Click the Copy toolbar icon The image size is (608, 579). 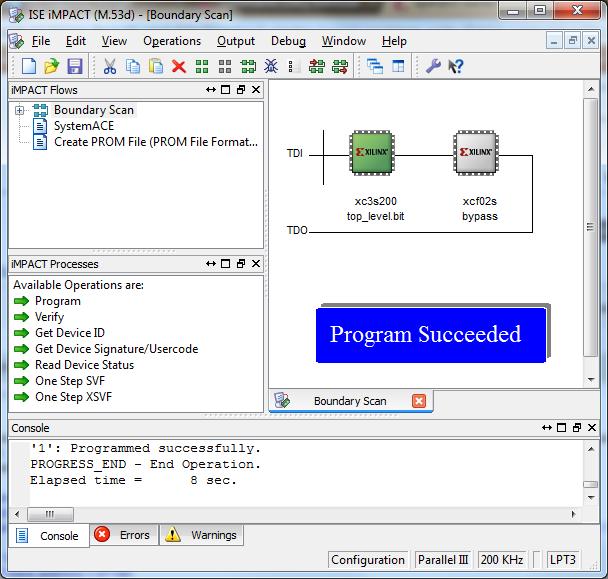point(133,66)
